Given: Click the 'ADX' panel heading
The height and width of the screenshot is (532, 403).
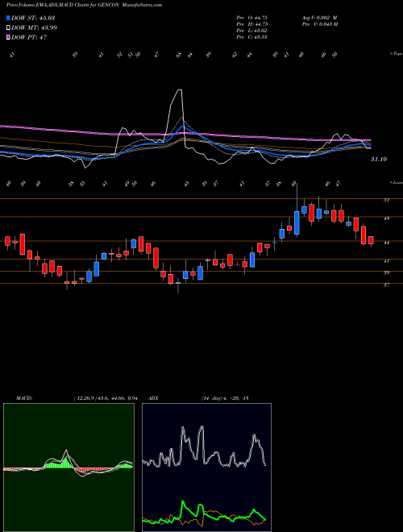Looking at the screenshot, I should (153, 398).
